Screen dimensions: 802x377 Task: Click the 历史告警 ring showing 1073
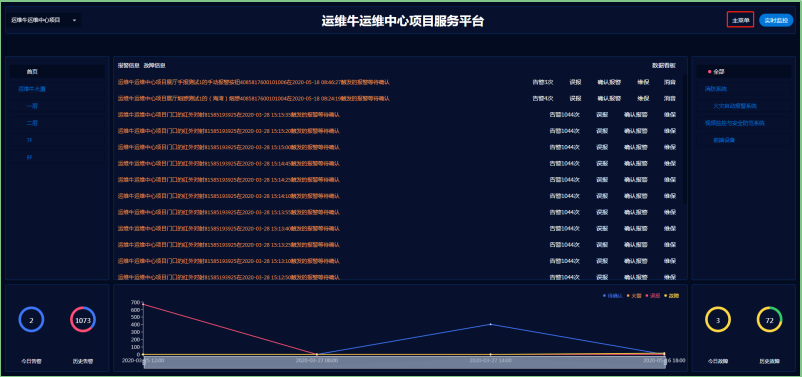(x=83, y=320)
